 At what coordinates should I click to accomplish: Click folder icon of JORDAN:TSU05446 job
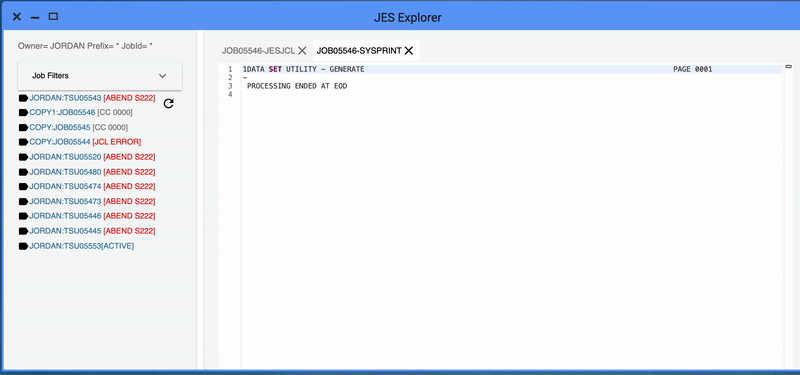(23, 216)
